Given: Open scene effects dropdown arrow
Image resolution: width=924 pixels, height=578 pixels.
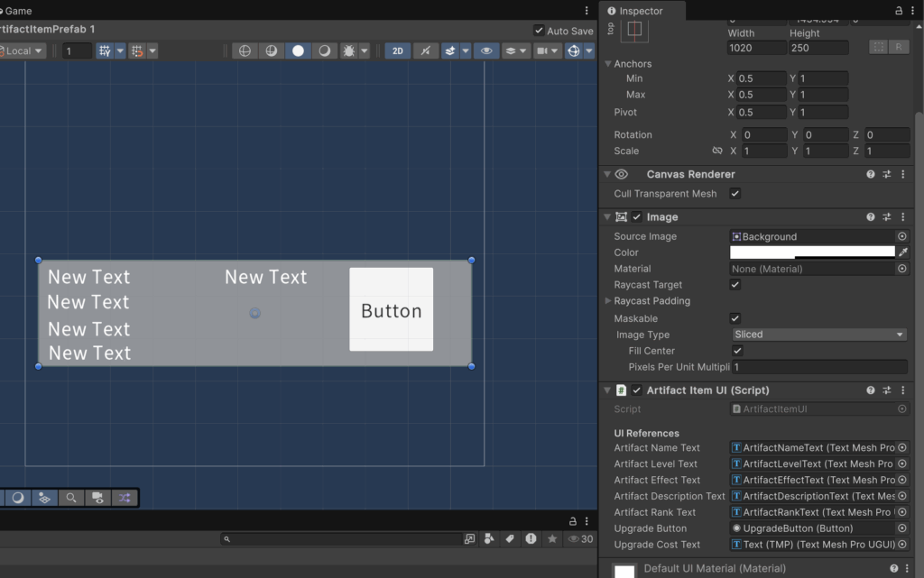Looking at the screenshot, I should point(466,50).
